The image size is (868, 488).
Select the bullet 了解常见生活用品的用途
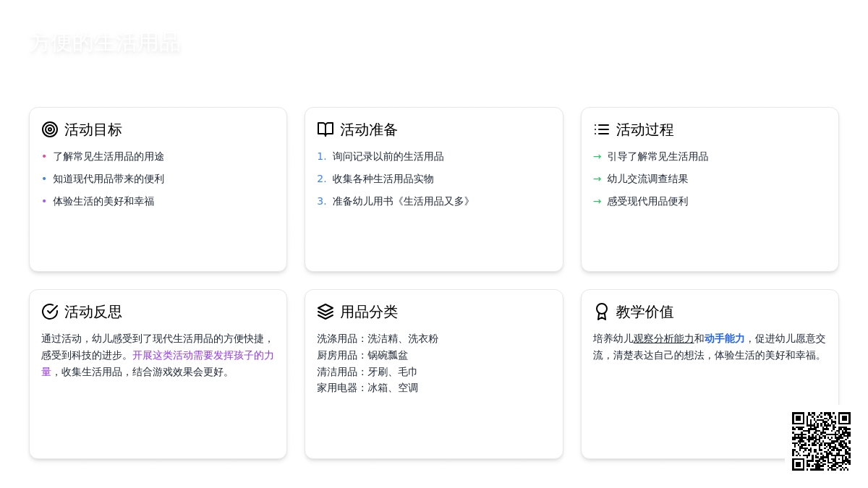pos(109,156)
